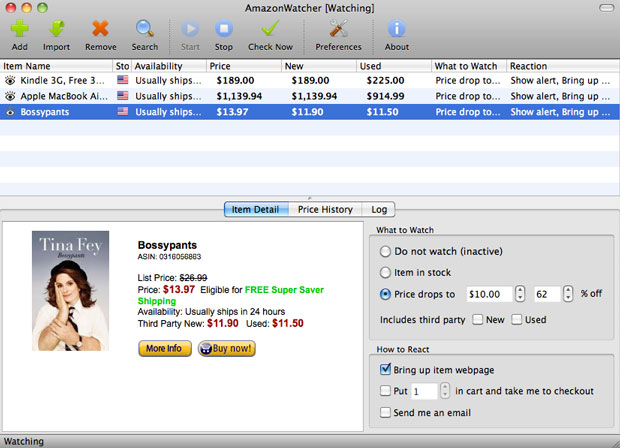620x448 pixels.
Task: Click the percent off stepper
Action: click(568, 294)
